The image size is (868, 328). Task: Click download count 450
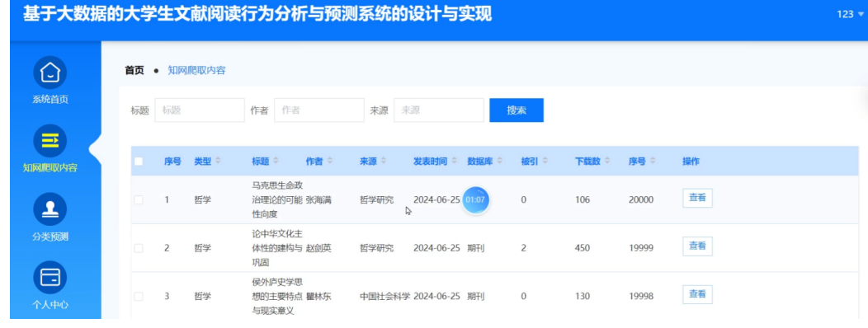583,248
